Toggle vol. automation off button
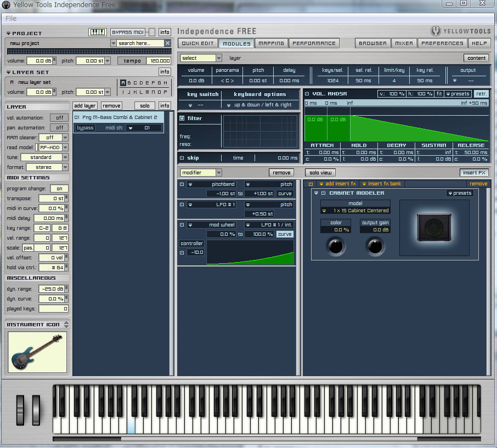Viewport: 497px width, 448px height. click(x=59, y=117)
